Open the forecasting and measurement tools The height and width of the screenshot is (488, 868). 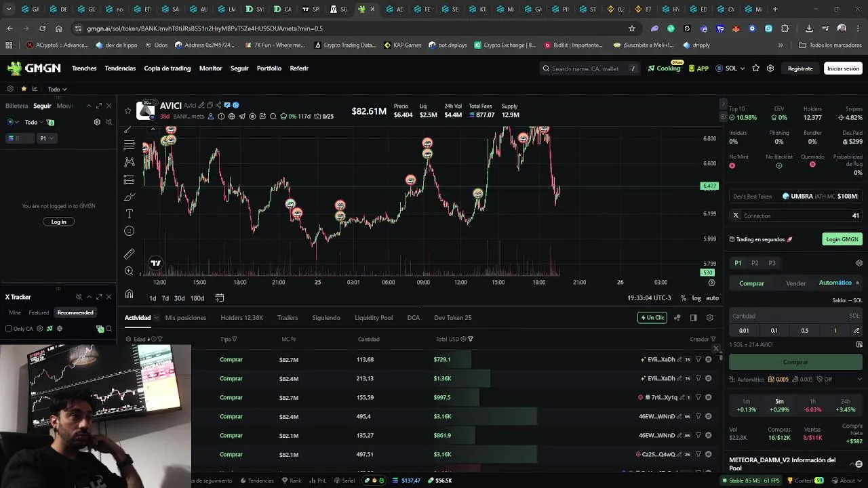[x=129, y=180]
